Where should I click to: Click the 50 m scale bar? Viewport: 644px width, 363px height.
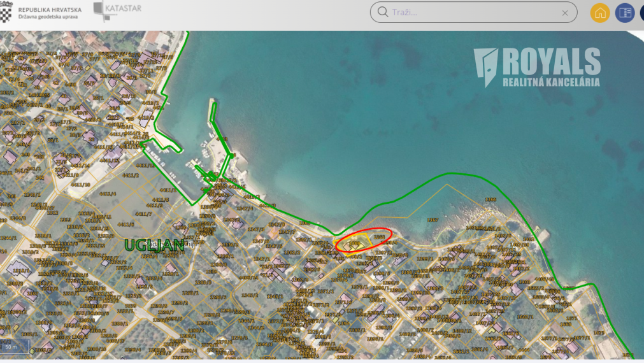pos(15,346)
